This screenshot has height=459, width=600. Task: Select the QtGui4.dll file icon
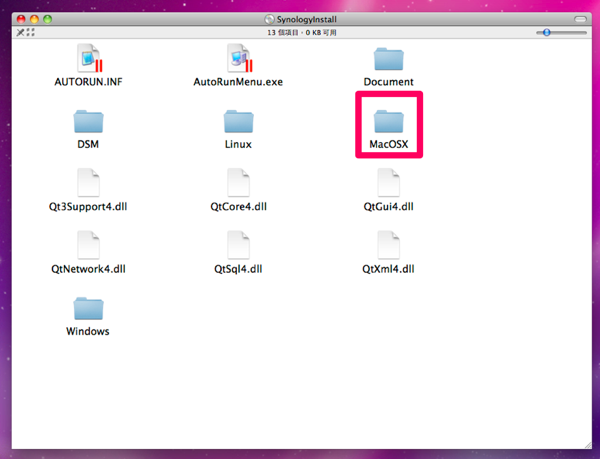pos(388,182)
